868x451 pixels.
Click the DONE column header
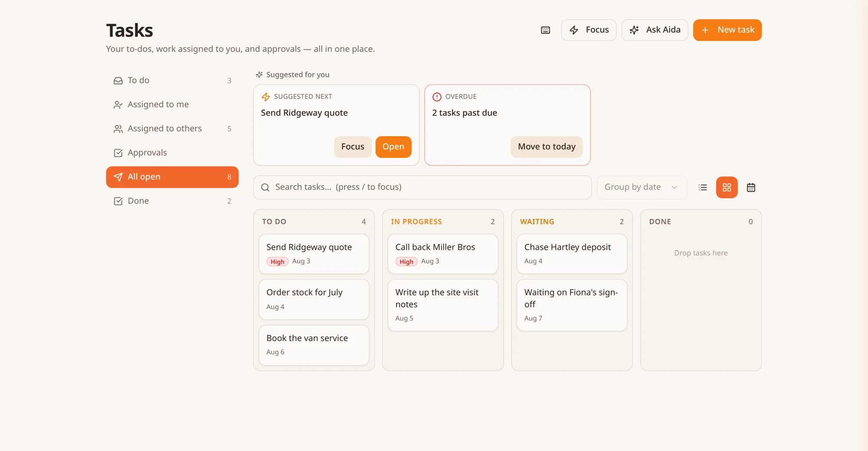660,222
